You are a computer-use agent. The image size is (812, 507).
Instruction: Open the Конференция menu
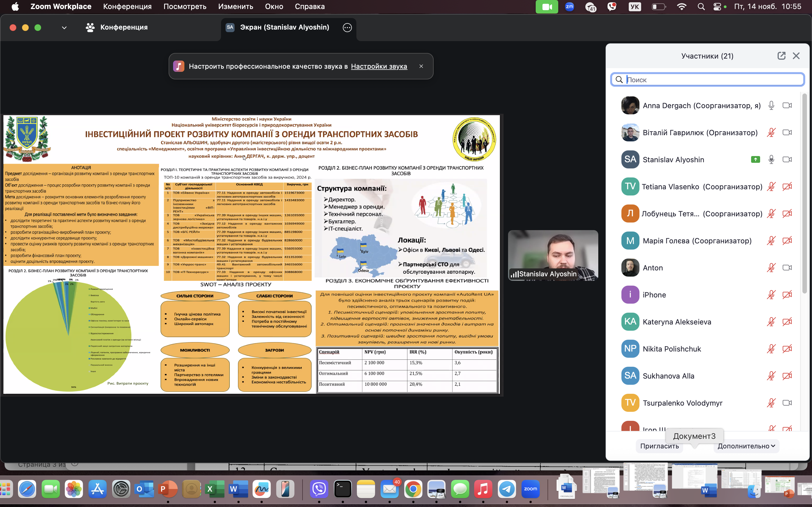[127, 7]
